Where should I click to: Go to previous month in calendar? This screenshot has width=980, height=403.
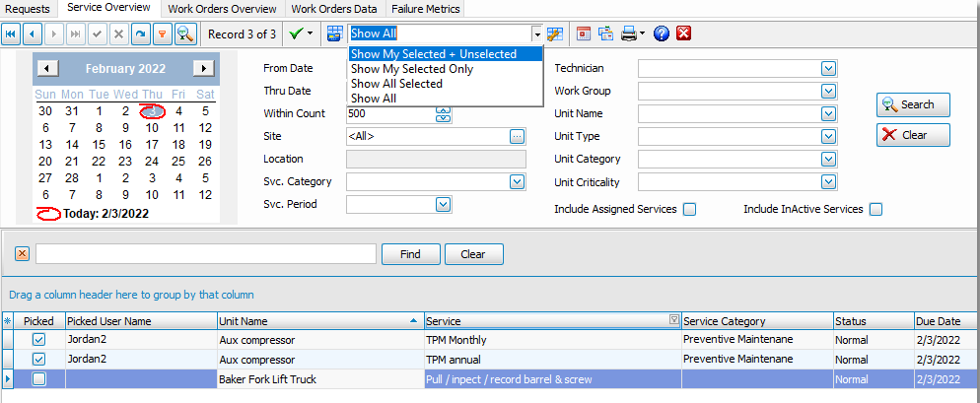click(48, 68)
